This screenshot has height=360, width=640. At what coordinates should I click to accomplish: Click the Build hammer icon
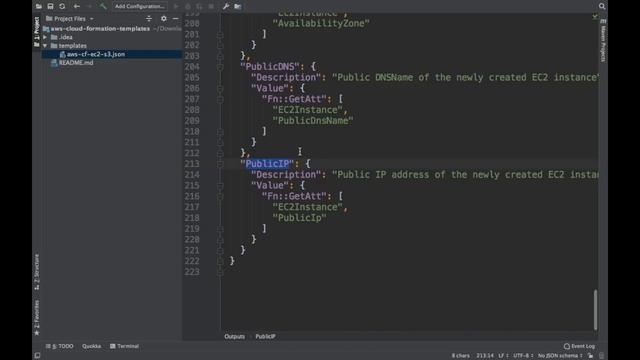(x=103, y=6)
